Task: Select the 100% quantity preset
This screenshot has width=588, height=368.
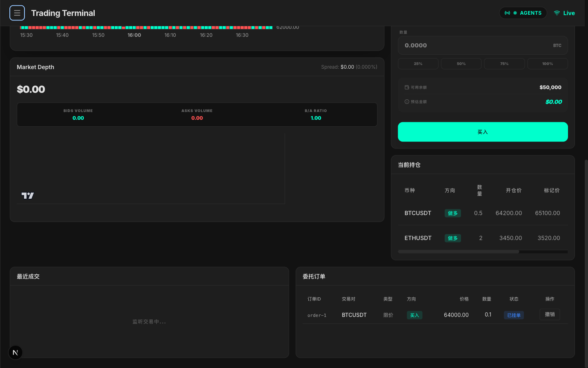Action: [x=547, y=64]
